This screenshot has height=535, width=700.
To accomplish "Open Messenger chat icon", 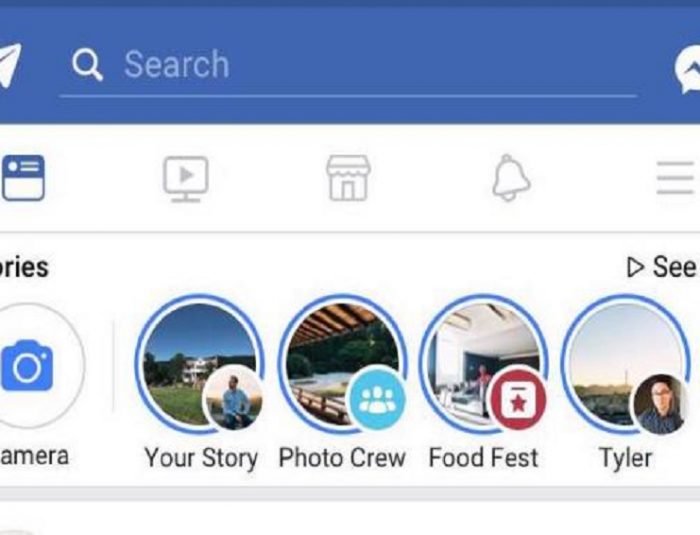I will (x=688, y=68).
